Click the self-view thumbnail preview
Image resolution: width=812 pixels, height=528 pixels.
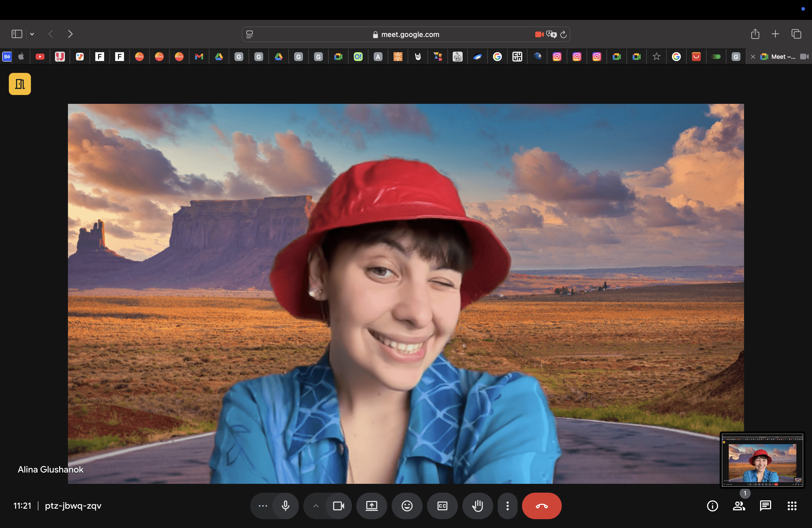tap(762, 460)
